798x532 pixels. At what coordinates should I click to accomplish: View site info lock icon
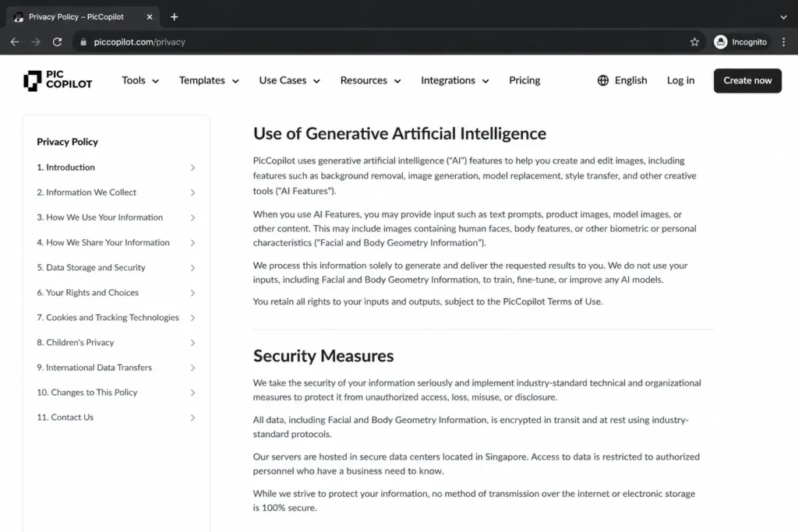tap(83, 42)
